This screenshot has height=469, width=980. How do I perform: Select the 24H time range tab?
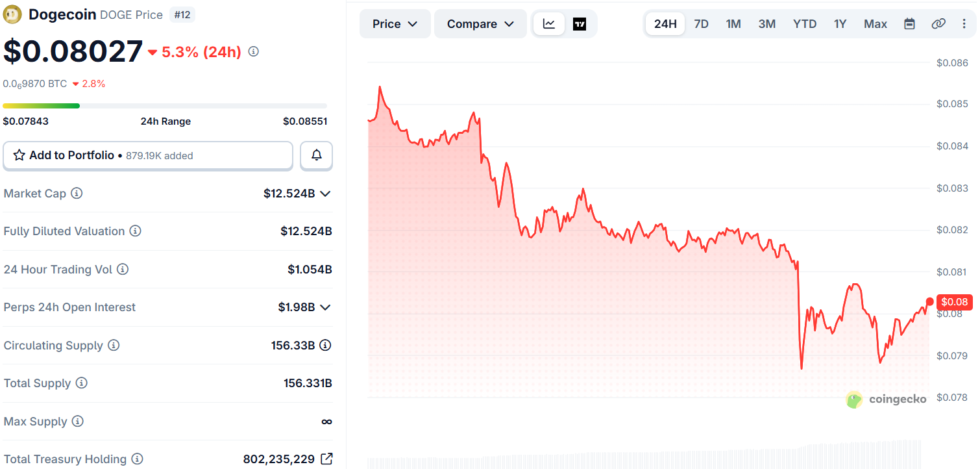665,24
